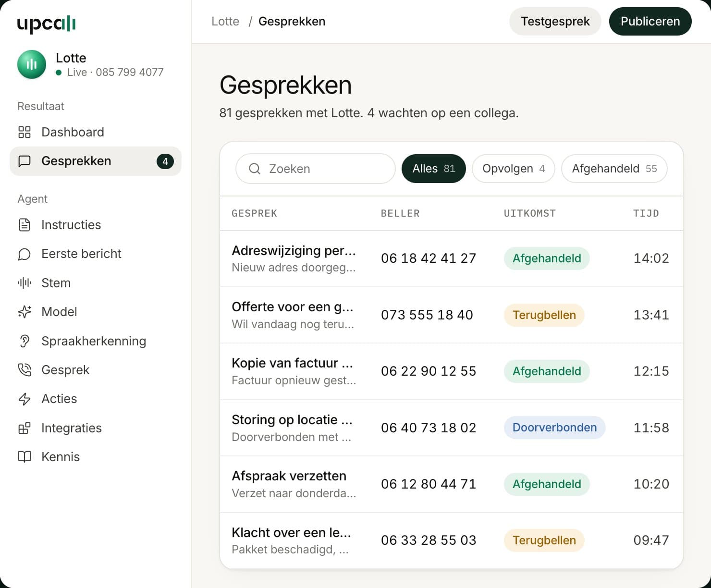The width and height of the screenshot is (711, 588).
Task: Go to Acties
Action: tap(96, 399)
